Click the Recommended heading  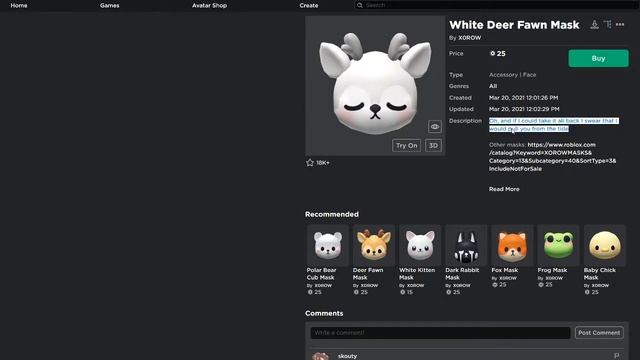(x=332, y=214)
